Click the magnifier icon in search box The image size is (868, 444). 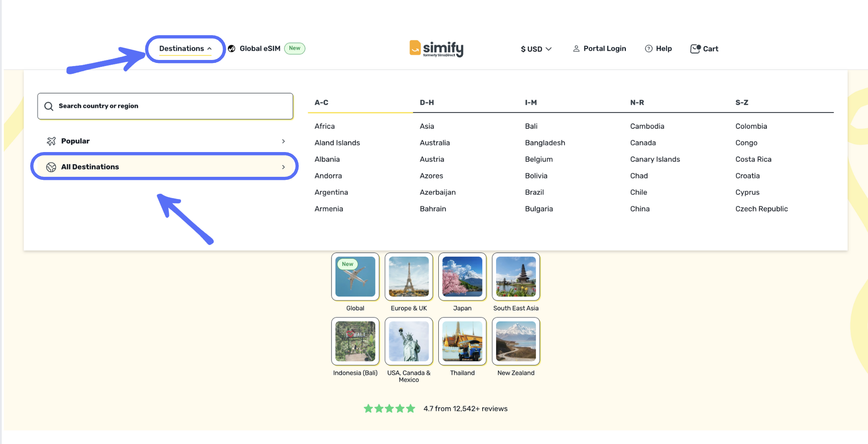click(x=49, y=106)
